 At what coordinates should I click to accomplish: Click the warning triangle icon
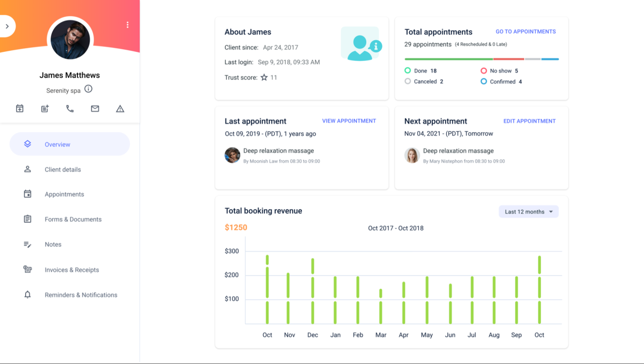[x=120, y=109]
